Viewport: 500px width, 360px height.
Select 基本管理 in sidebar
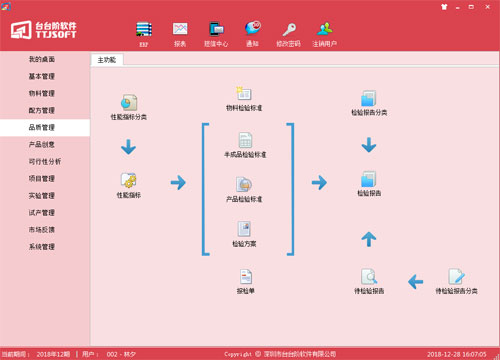pyautogui.click(x=42, y=76)
